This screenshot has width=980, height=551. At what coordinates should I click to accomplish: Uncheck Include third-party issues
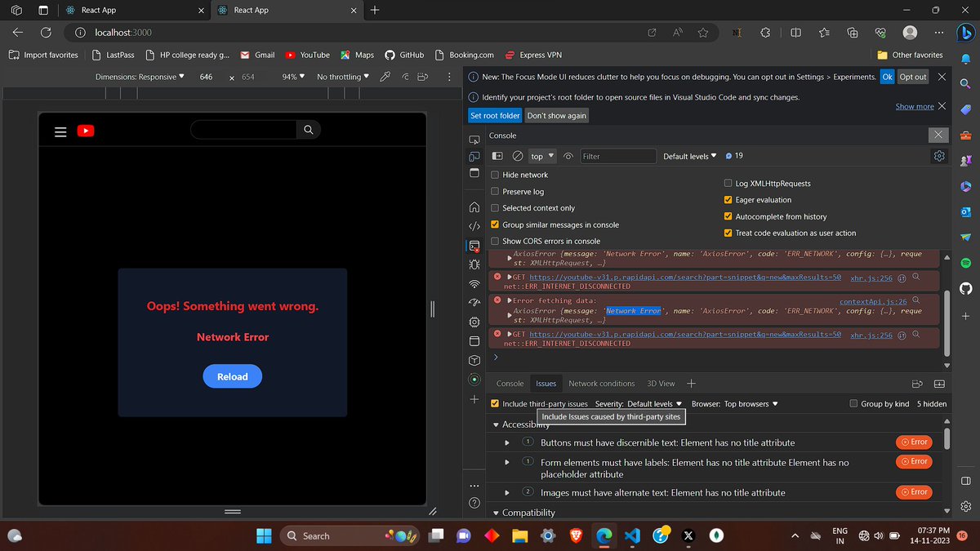tap(495, 403)
